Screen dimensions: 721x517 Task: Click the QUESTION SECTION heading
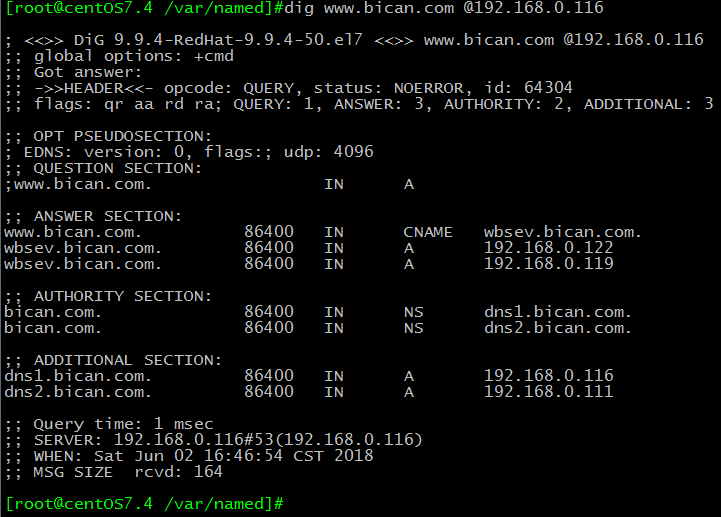pyautogui.click(x=103, y=168)
